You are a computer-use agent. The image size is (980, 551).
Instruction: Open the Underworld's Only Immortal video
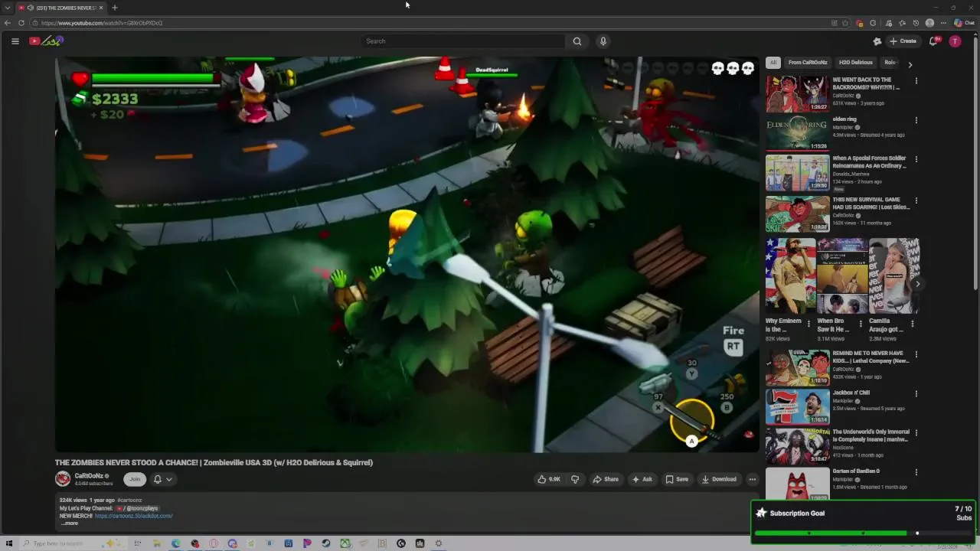click(x=797, y=446)
